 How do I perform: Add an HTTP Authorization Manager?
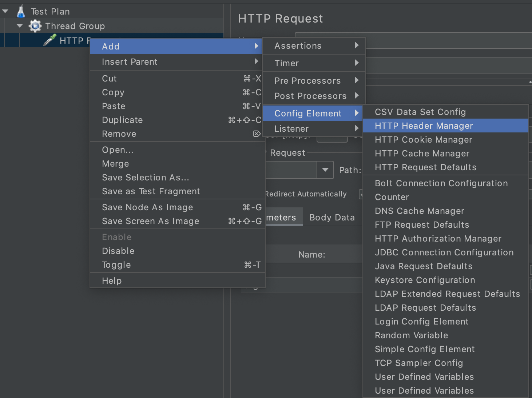pyautogui.click(x=446, y=239)
